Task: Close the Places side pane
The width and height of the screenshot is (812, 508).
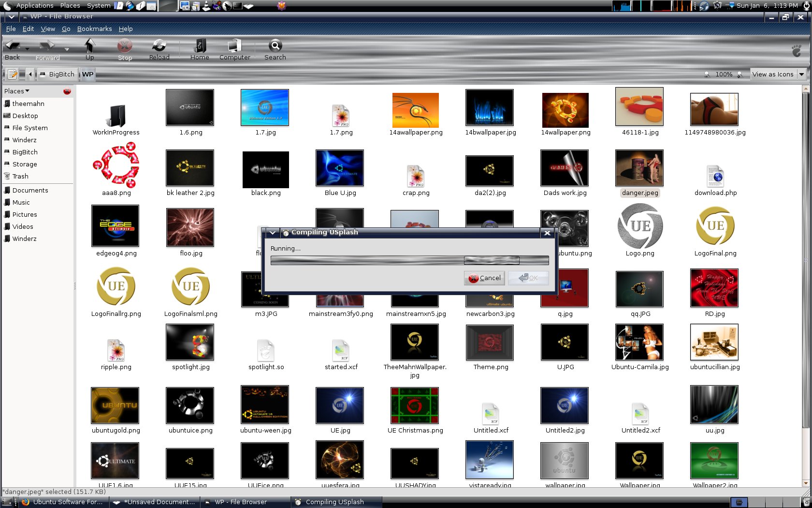Action: [x=67, y=91]
